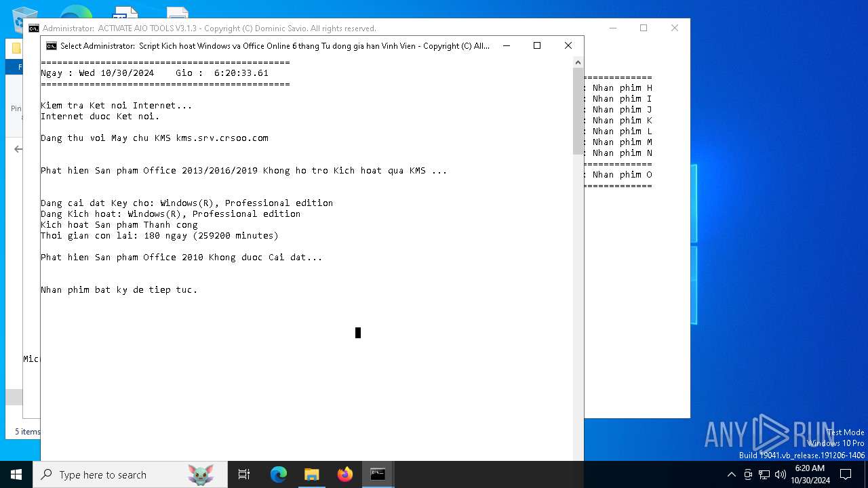Click the console scrollbar up arrow
This screenshot has width=868, height=488.
click(x=578, y=62)
